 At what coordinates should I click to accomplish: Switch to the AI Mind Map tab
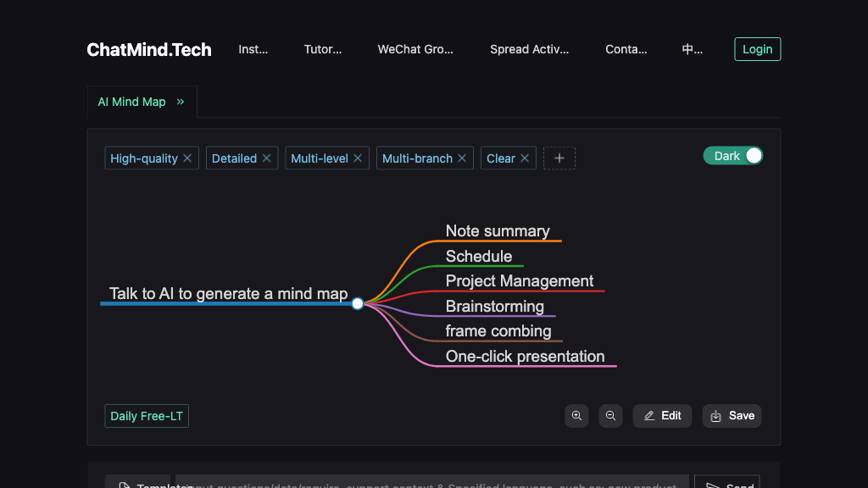click(x=131, y=102)
